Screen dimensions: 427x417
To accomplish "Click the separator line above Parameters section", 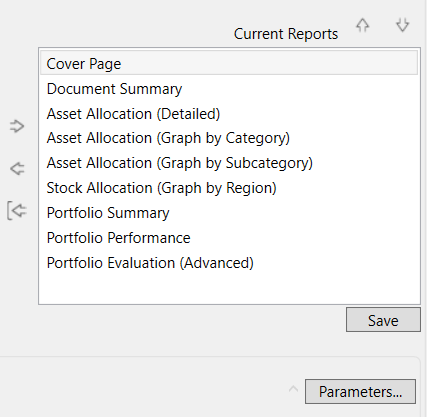I will tap(210, 357).
